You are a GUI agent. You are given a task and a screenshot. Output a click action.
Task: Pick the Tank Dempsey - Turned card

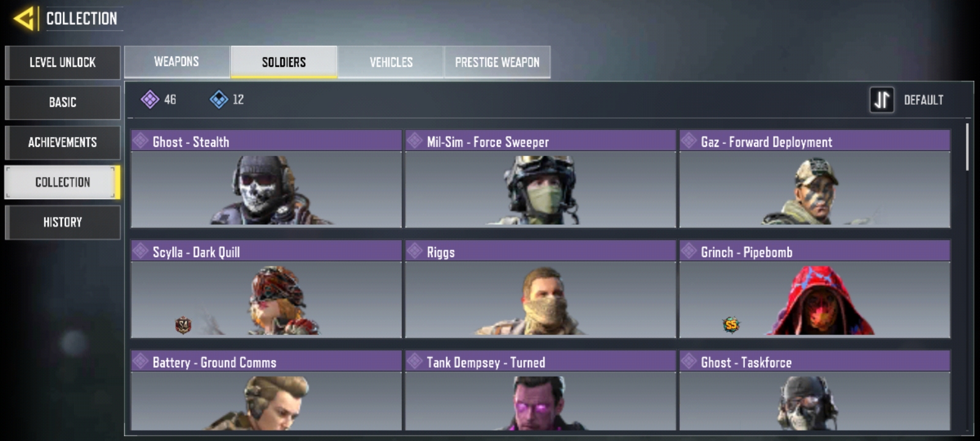540,390
